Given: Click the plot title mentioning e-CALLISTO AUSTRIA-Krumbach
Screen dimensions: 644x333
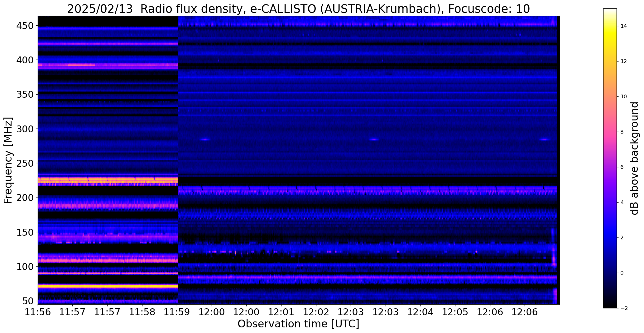Looking at the screenshot, I should pos(298,9).
